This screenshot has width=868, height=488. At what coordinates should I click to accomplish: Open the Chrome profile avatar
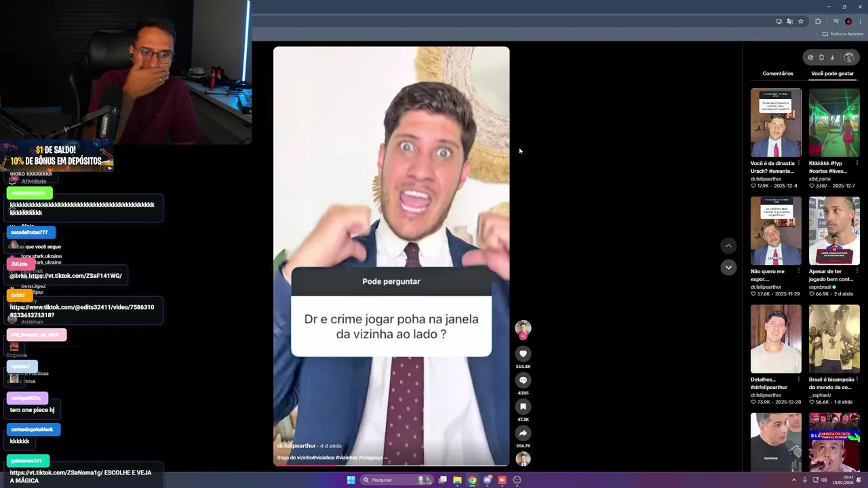pos(848,21)
